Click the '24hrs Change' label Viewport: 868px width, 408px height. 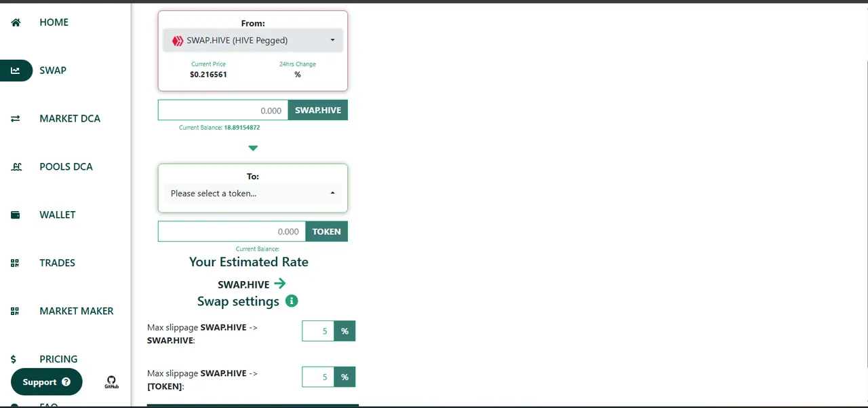click(298, 64)
